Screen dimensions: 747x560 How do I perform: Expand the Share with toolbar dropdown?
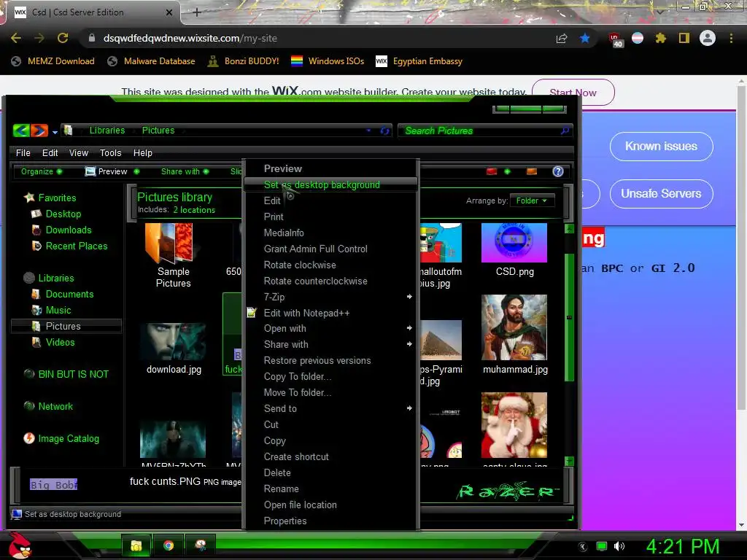click(185, 171)
